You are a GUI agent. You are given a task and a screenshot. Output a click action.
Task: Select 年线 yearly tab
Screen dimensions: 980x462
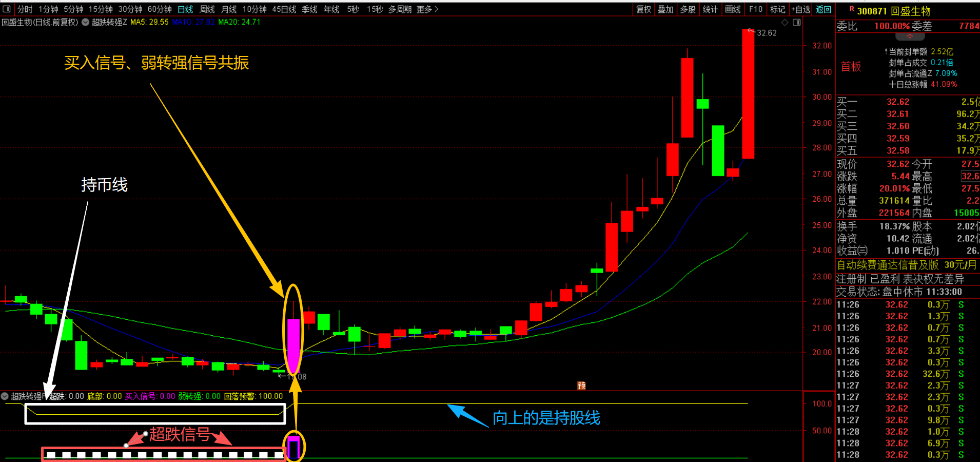pyautogui.click(x=331, y=9)
